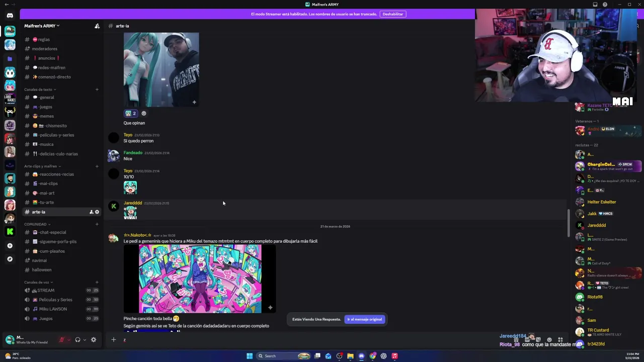The width and height of the screenshot is (644, 362).
Task: Open headphone output options arrow
Action: (x=85, y=340)
